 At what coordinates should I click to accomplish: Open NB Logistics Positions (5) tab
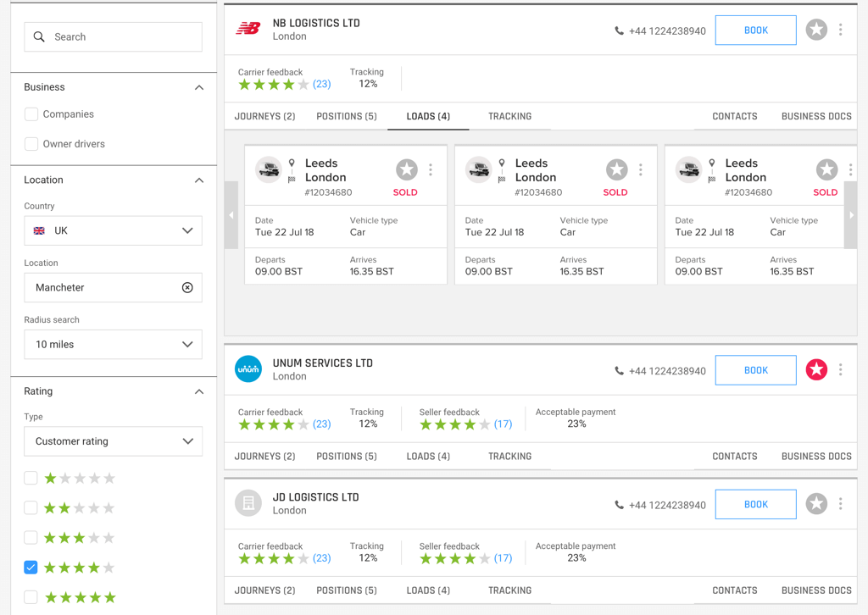pyautogui.click(x=347, y=116)
